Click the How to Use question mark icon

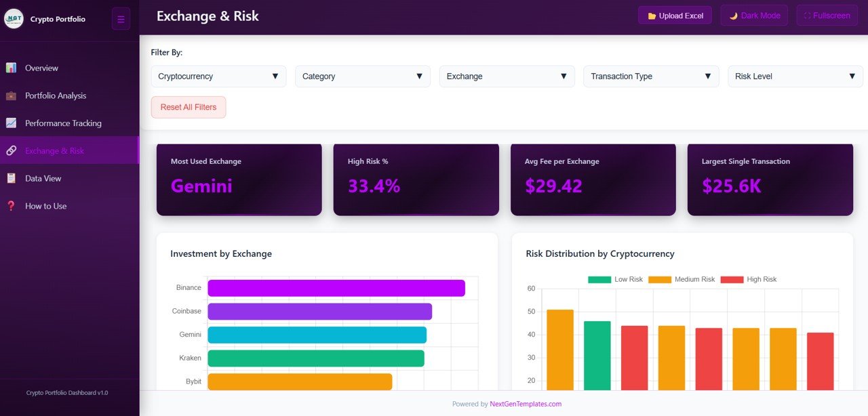coord(12,205)
